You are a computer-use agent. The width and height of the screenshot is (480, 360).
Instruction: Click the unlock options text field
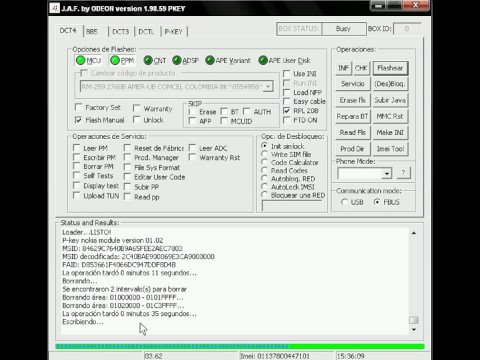293,205
